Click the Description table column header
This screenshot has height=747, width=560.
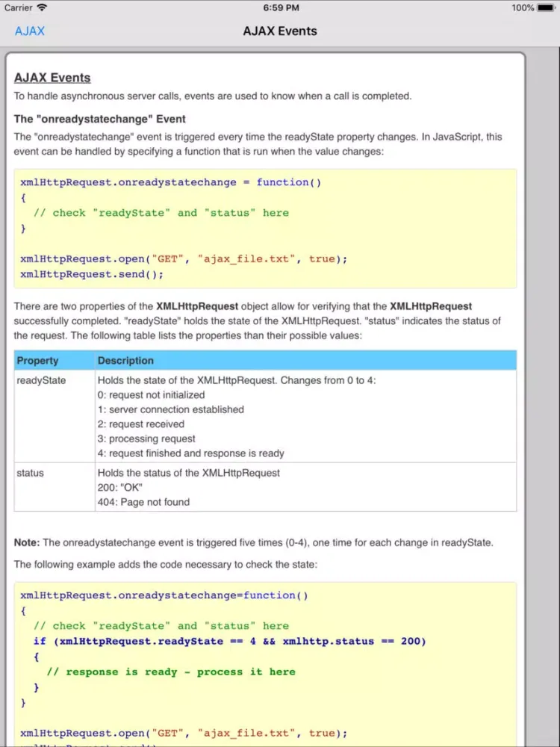[x=125, y=361]
